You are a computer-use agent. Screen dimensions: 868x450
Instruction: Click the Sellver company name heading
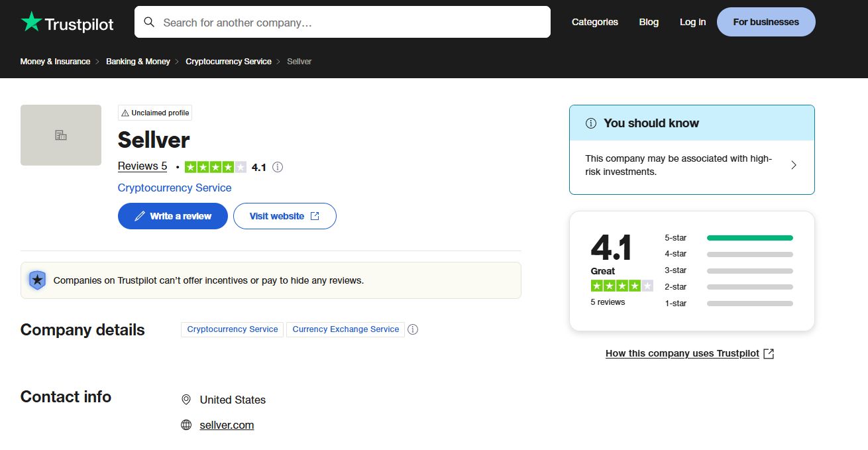pyautogui.click(x=154, y=140)
